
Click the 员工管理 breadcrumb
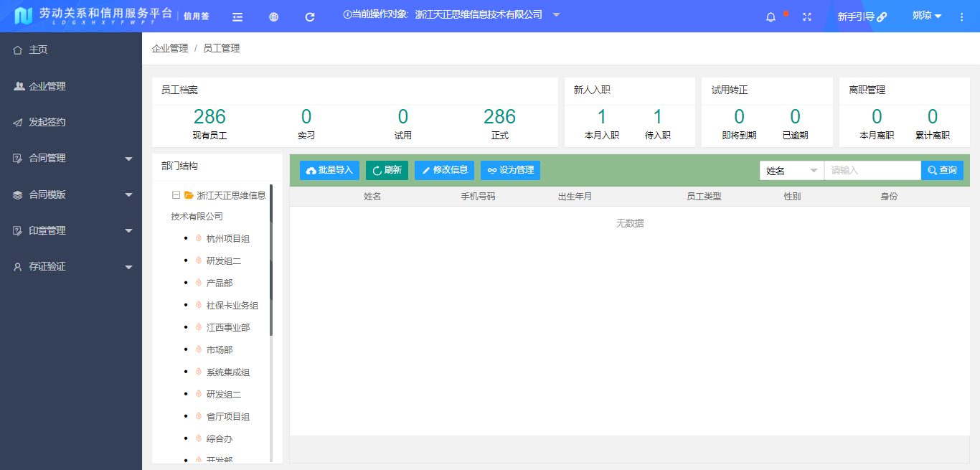pos(222,48)
